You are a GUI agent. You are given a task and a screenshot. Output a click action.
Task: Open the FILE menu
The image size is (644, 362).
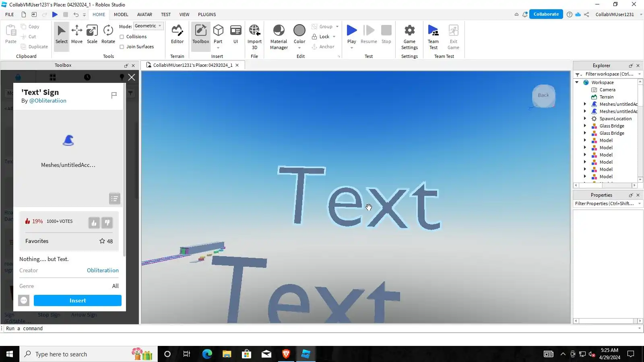10,14
